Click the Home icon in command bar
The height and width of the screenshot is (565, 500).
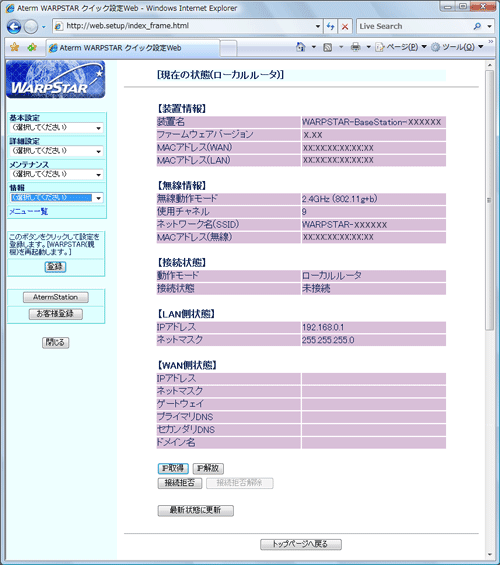click(x=300, y=47)
